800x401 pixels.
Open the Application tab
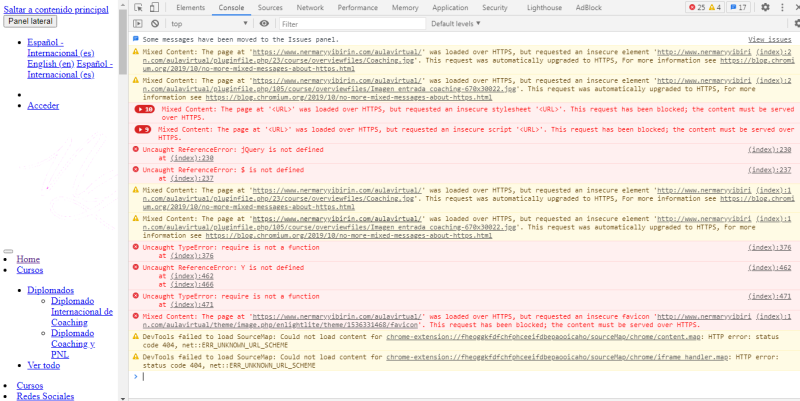[x=450, y=8]
